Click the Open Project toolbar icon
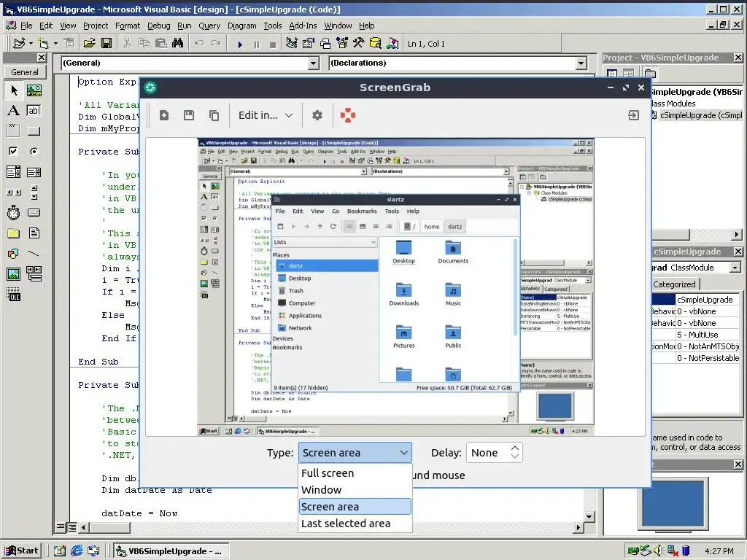The width and height of the screenshot is (747, 560). tap(89, 43)
